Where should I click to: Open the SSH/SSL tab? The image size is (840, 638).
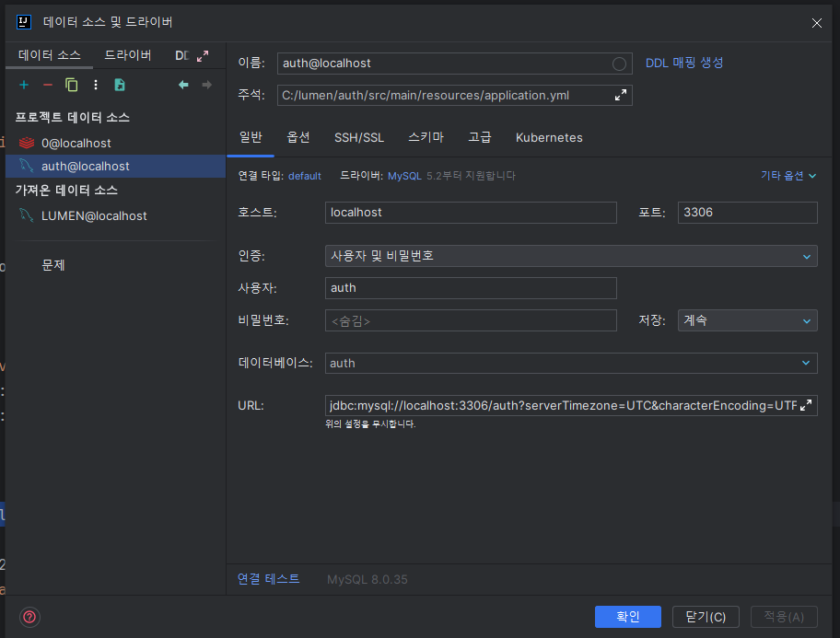(359, 138)
